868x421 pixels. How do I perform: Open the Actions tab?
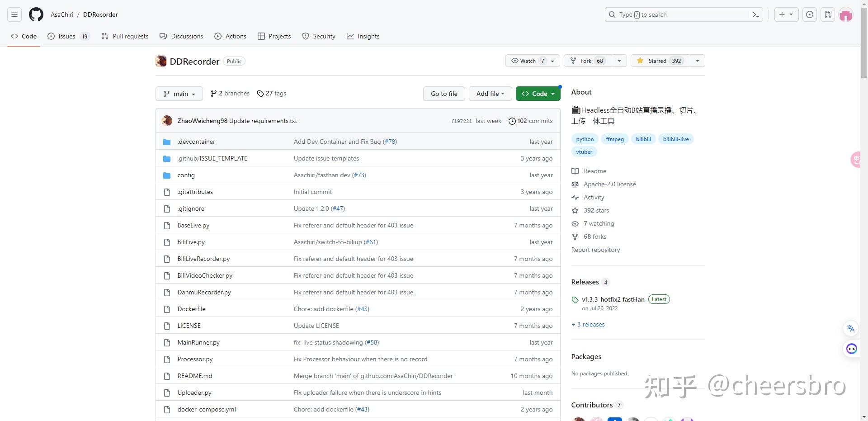(230, 36)
